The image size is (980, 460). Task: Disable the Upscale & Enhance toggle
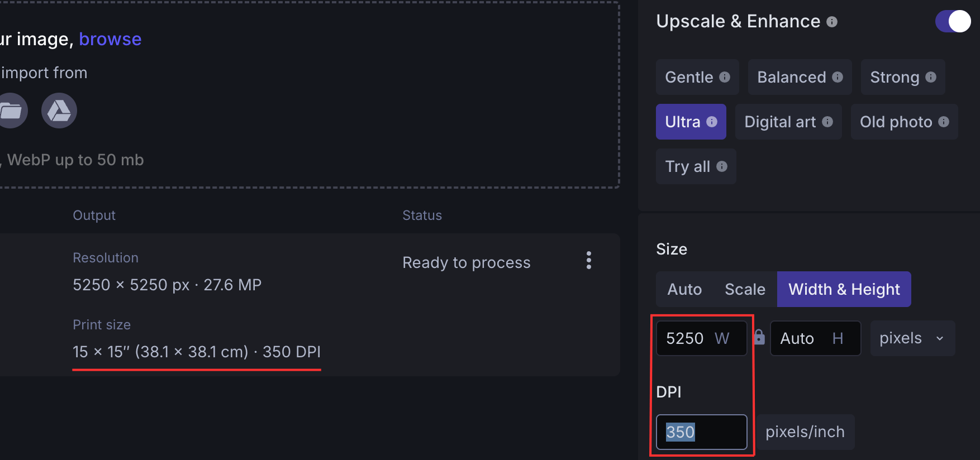[x=952, y=21]
